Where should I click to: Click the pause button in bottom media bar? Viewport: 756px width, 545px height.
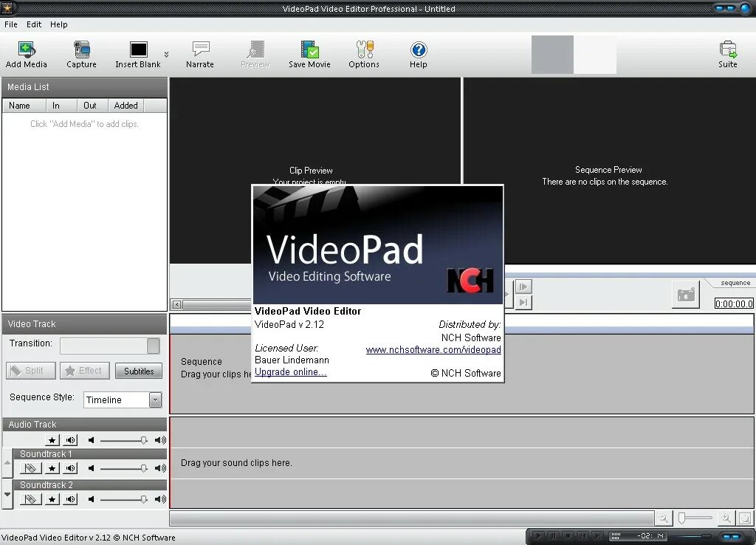point(553,535)
